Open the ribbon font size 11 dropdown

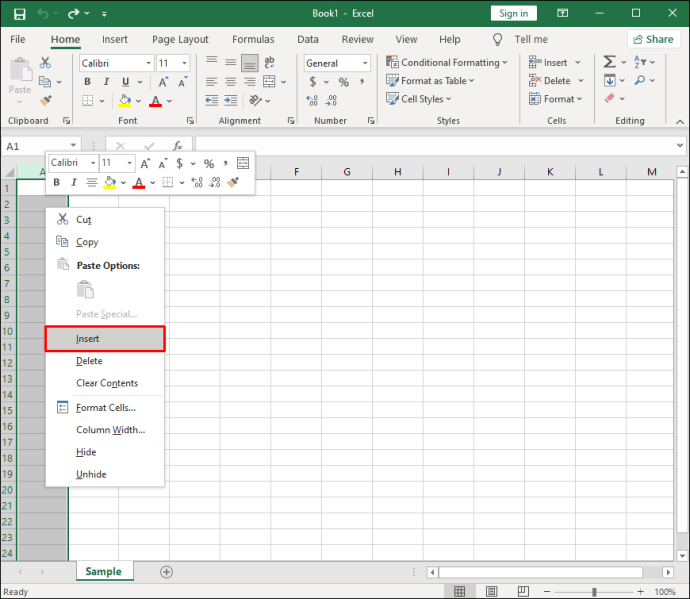pyautogui.click(x=184, y=63)
